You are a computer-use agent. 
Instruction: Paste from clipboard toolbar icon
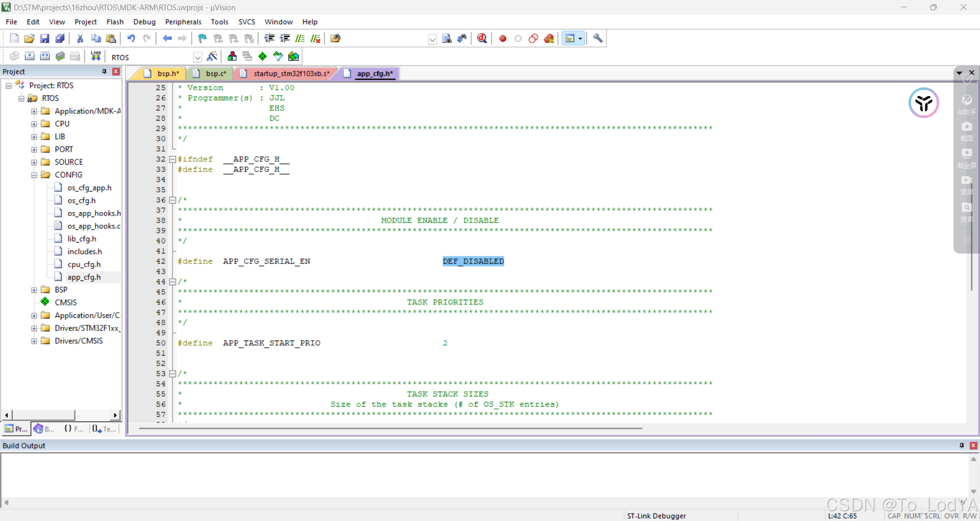pos(111,38)
